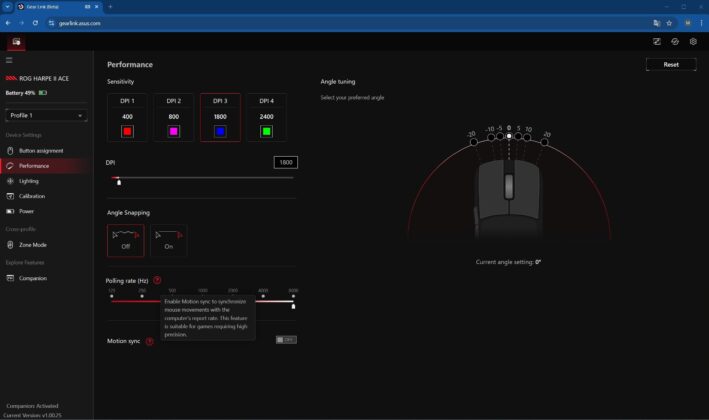709x420 pixels.
Task: Select the DPI 3 1800 preset
Action: pyautogui.click(x=220, y=118)
